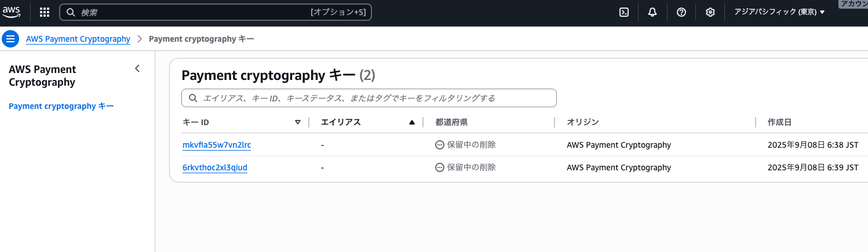Open the services grid menu icon

coord(45,12)
